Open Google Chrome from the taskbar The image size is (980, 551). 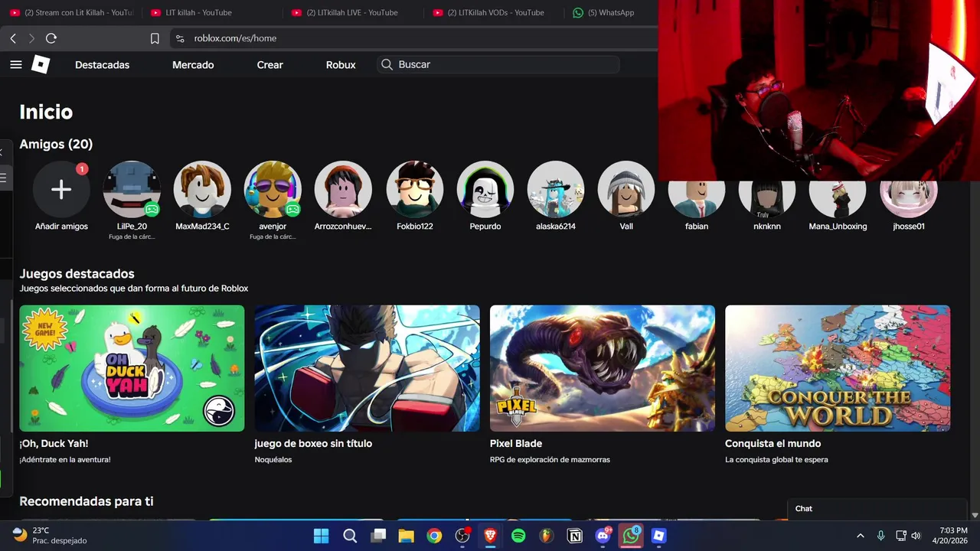(x=434, y=536)
